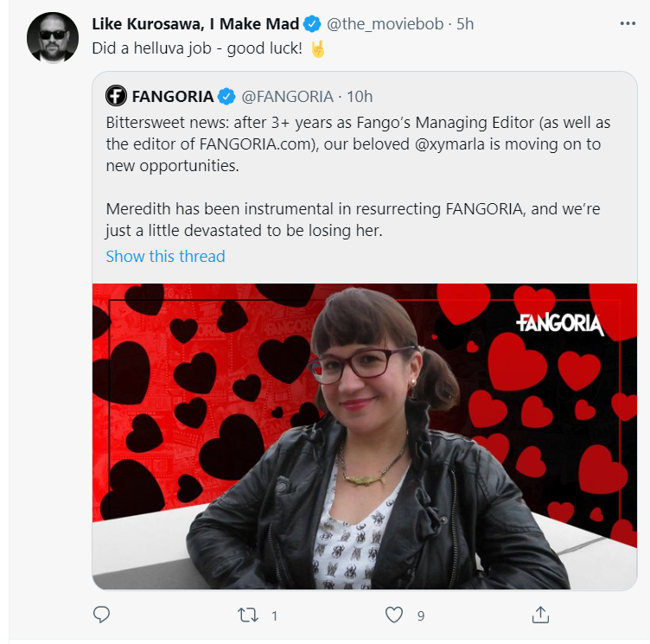This screenshot has height=644, width=650.
Task: Click the 10h timestamp of quoted tweet
Action: coord(360,97)
